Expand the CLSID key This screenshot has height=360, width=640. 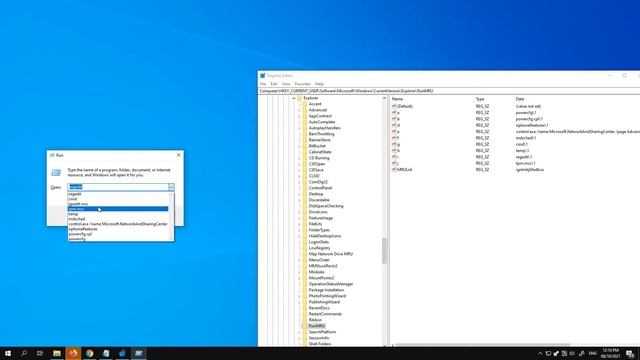click(x=299, y=176)
